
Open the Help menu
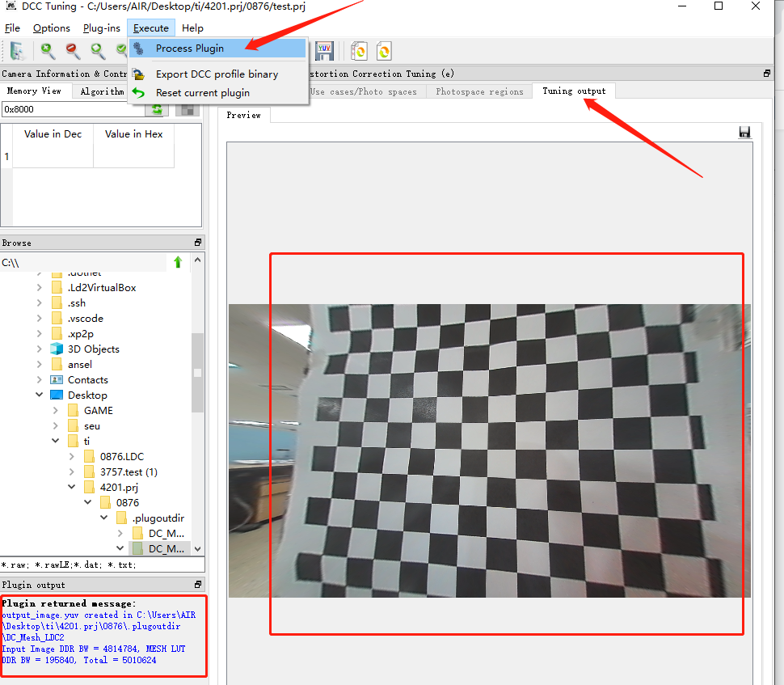point(192,28)
